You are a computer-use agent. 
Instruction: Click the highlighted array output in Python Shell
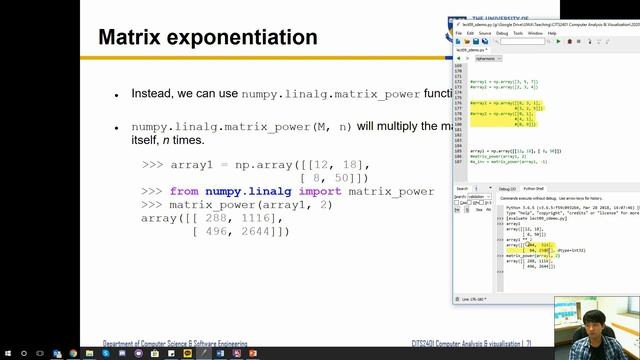click(531, 247)
